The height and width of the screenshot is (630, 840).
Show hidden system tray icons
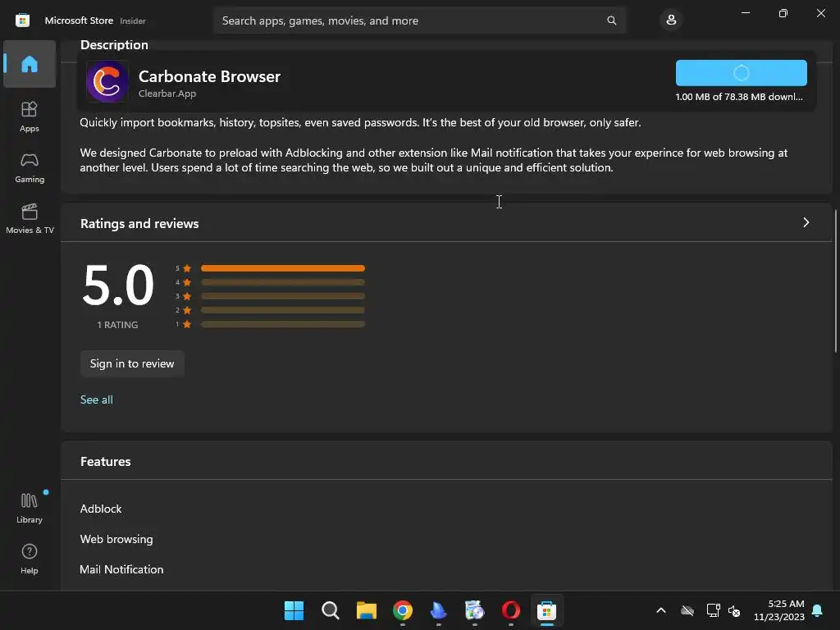click(661, 610)
